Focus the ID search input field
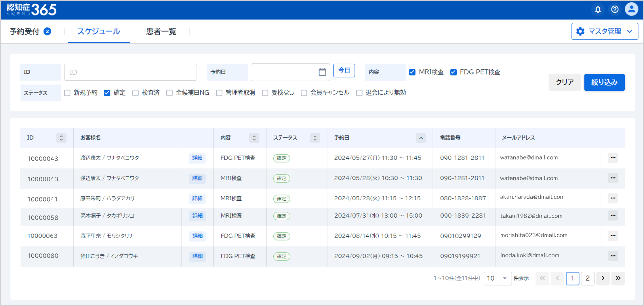The height and width of the screenshot is (306, 644). click(130, 72)
